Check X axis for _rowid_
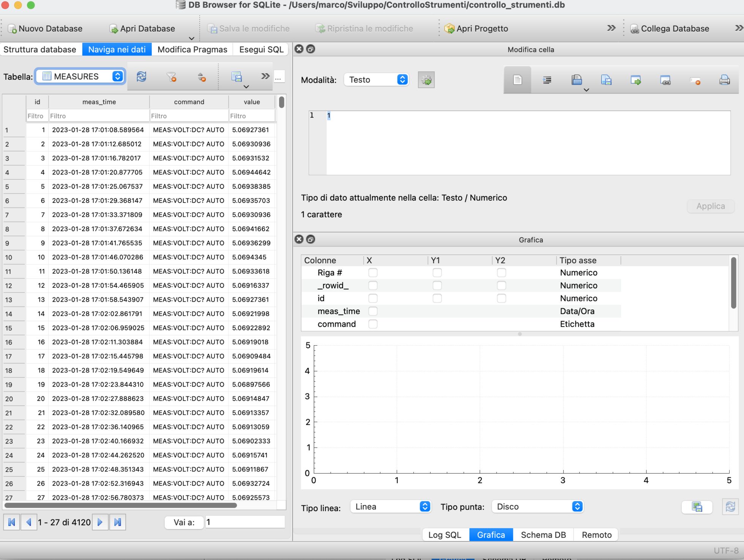The image size is (744, 560). [373, 285]
